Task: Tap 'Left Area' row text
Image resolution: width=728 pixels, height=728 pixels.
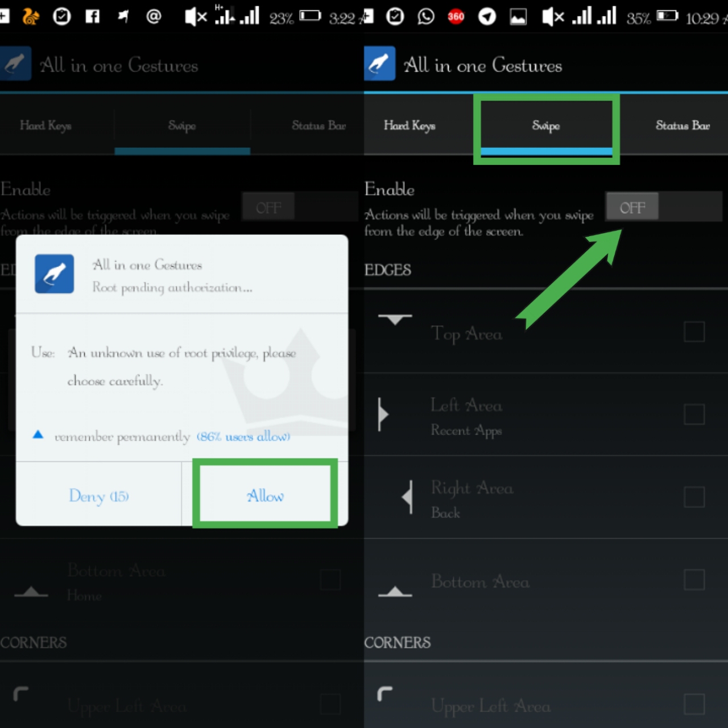Action: point(466,405)
